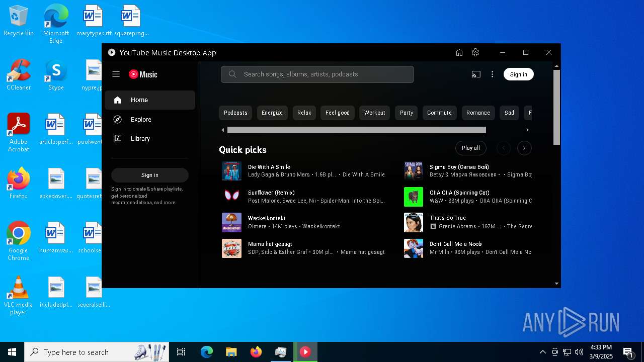The image size is (644, 362).
Task: Click the Quick picks previous arrow
Action: [x=503, y=148]
